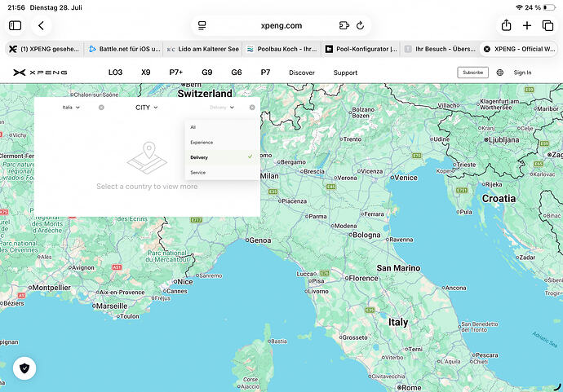Click the Nice label on map
Image resolution: width=563 pixels, height=392 pixels.
(x=185, y=282)
